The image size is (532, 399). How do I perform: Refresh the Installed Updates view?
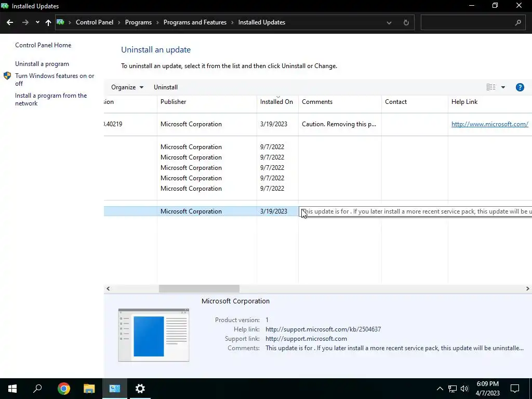[406, 23]
